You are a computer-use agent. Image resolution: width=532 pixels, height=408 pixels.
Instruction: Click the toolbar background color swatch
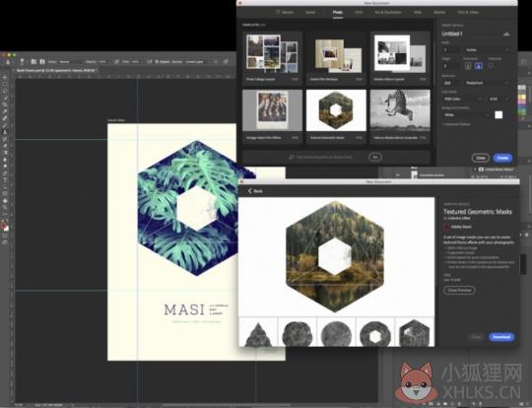pos(7,229)
